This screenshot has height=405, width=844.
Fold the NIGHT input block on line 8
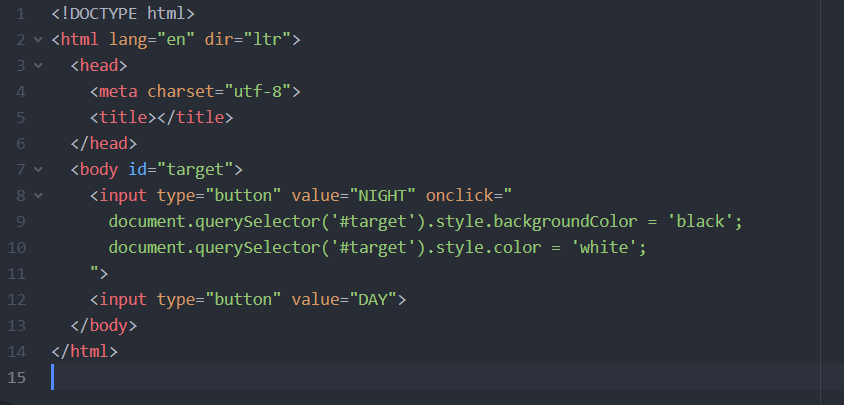pos(38,195)
